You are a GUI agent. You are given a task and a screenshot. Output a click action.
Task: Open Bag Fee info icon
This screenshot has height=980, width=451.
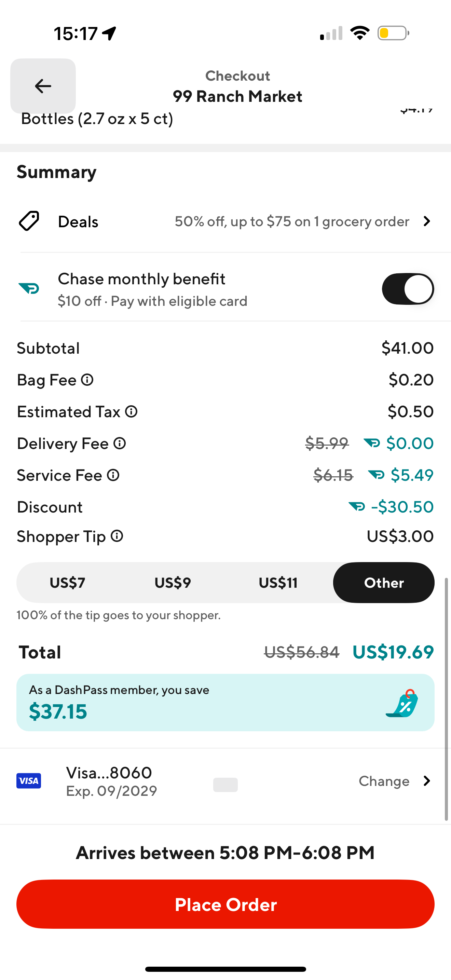[x=87, y=380]
